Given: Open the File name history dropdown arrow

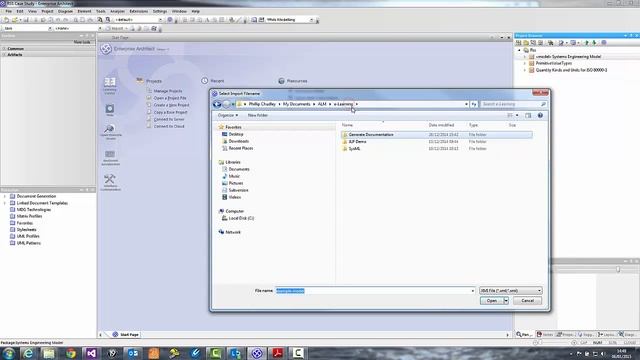Looking at the screenshot, I should coord(473,291).
